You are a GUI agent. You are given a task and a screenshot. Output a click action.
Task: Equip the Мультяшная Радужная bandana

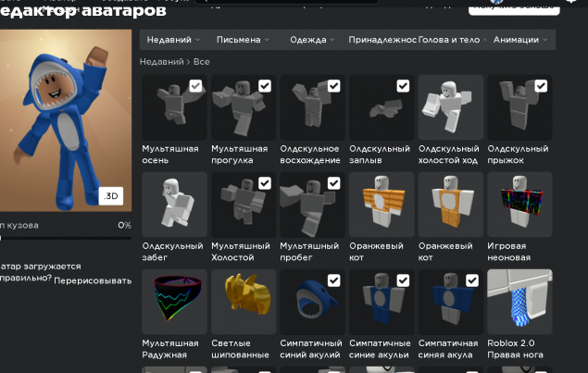coord(174,302)
